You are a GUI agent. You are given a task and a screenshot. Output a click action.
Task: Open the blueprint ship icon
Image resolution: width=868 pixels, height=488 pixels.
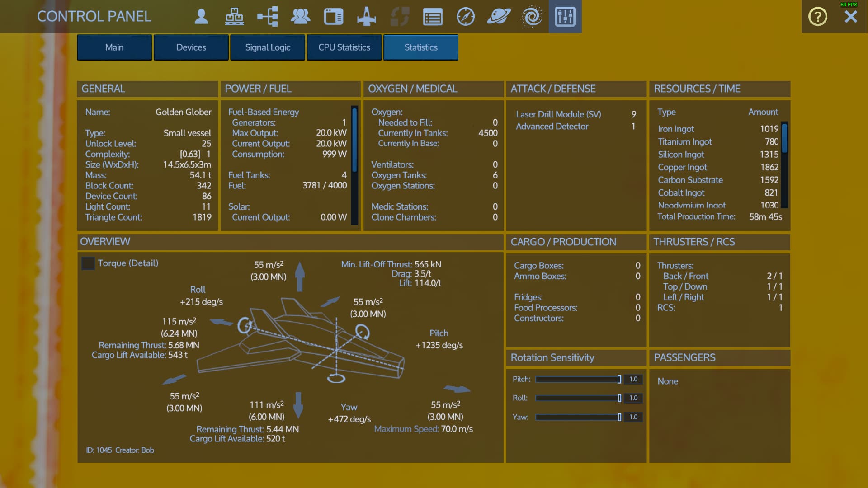[367, 17]
